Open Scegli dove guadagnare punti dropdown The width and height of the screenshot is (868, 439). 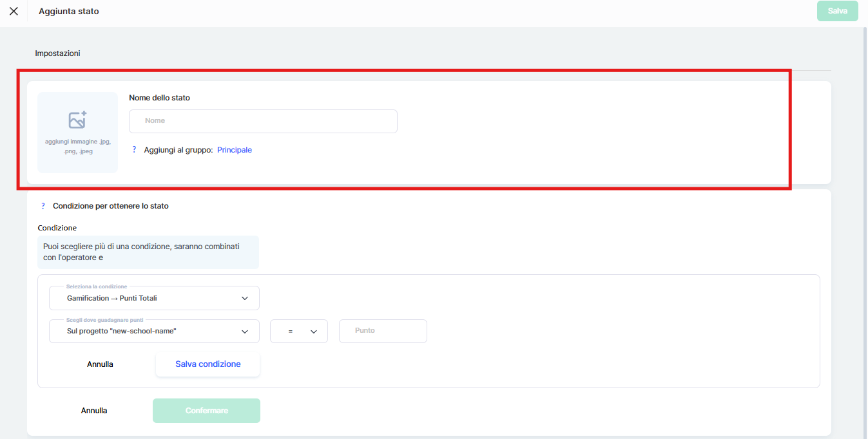point(154,331)
